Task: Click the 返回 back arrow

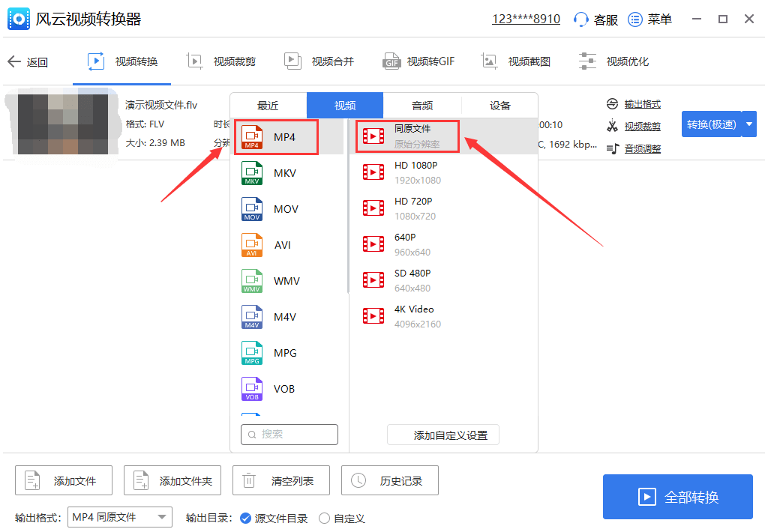Action: (x=14, y=61)
